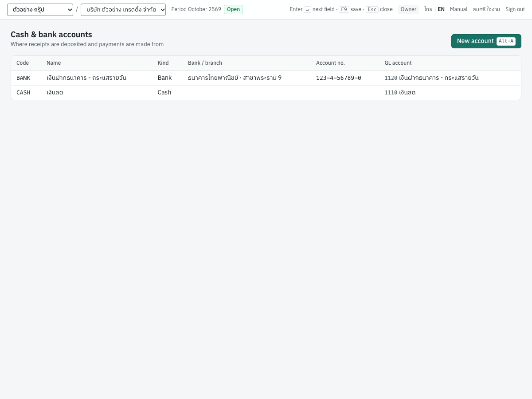This screenshot has height=399, width=532.
Task: Click the Esc close shortcut hint
Action: (x=379, y=9)
